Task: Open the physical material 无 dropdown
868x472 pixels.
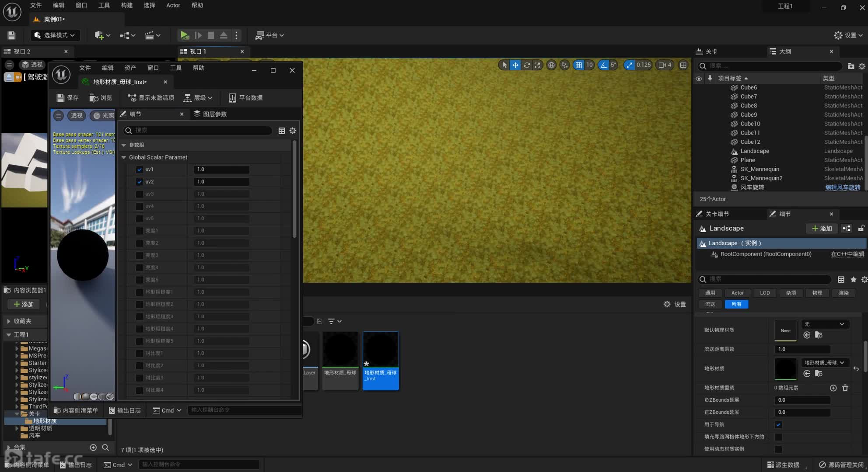Action: tap(825, 324)
